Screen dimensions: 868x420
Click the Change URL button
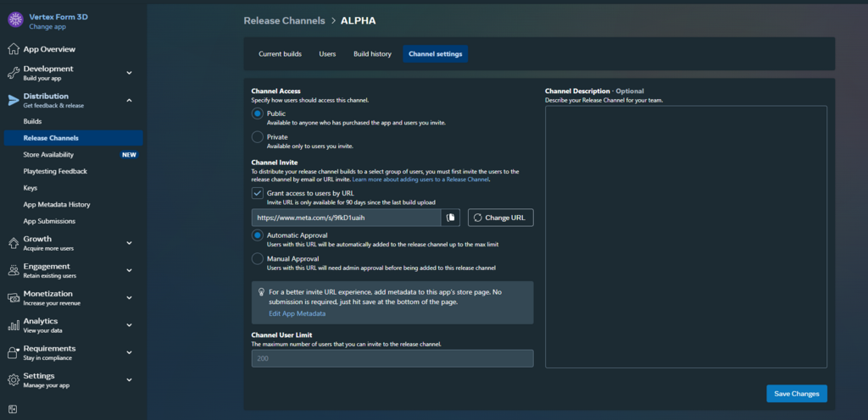(x=500, y=218)
